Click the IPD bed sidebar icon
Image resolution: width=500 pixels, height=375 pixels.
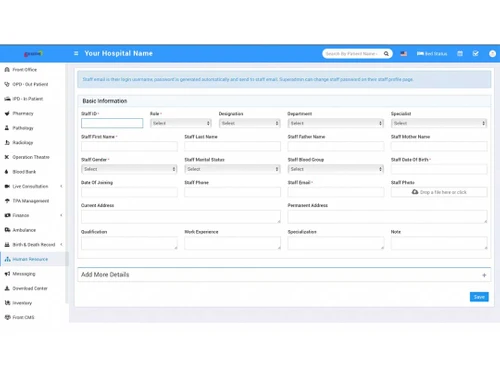coord(7,99)
